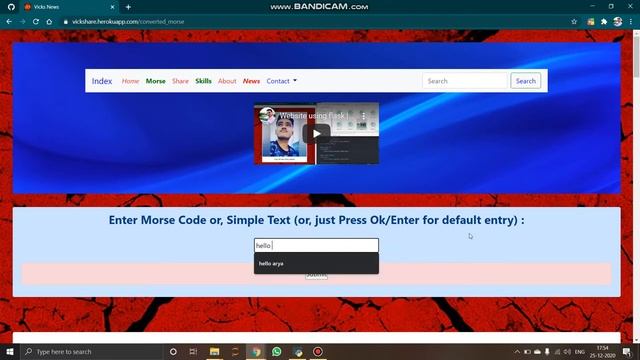Open the Morse nav link
Screen dimensions: 640x360
click(x=156, y=81)
